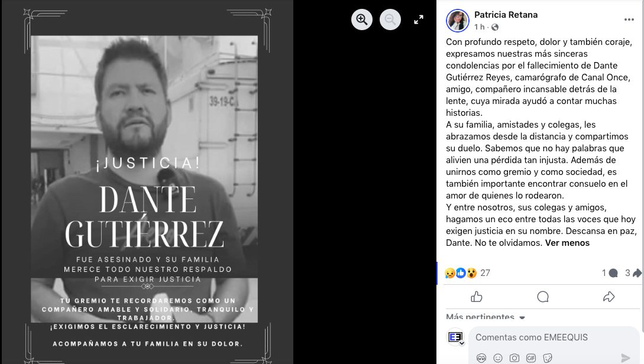View the 27 reactions list
The image size is (644, 364).
(467, 273)
